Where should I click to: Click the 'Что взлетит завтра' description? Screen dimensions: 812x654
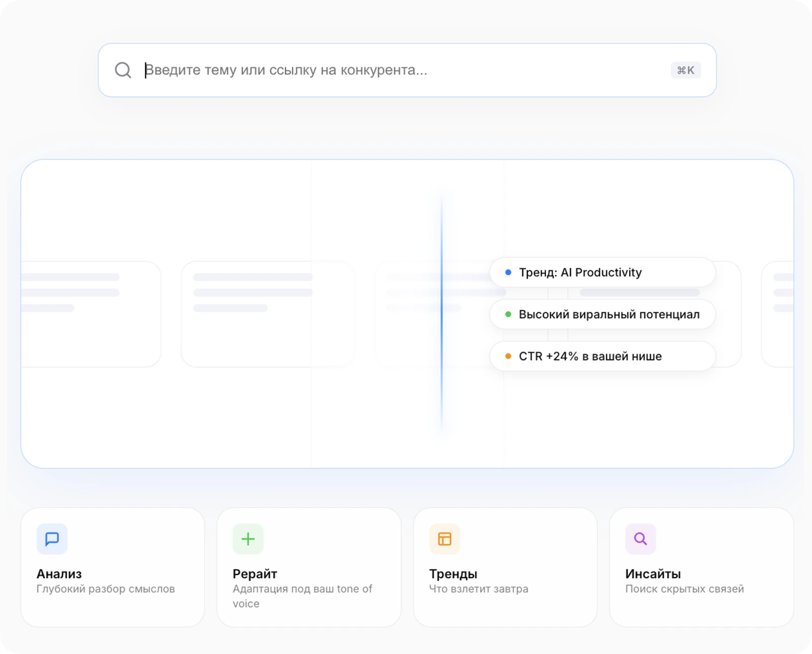[479, 589]
